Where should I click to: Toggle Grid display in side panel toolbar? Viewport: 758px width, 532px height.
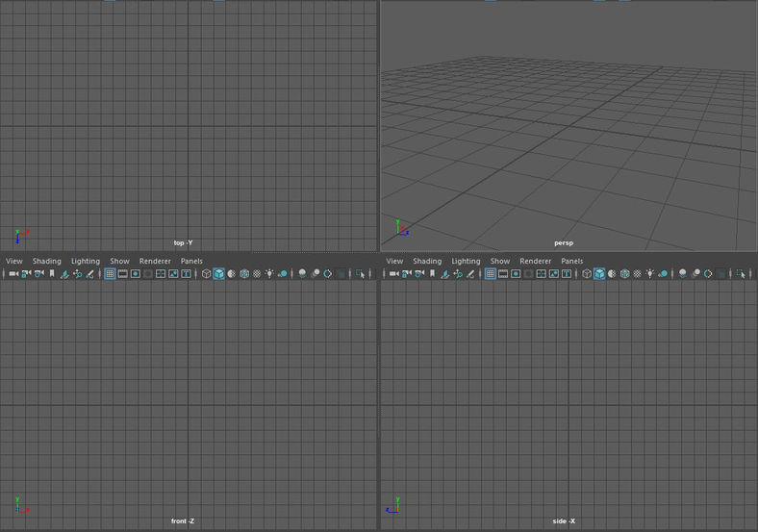[x=491, y=274]
